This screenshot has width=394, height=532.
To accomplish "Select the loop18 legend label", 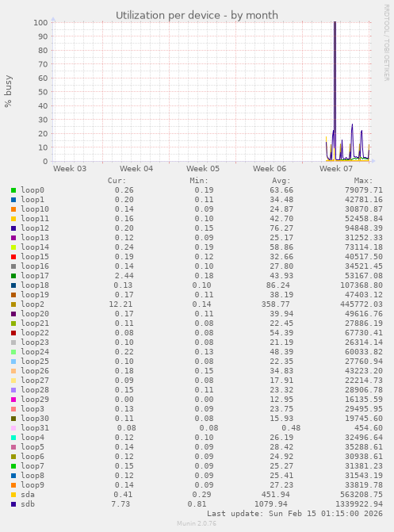I will (x=35, y=285).
